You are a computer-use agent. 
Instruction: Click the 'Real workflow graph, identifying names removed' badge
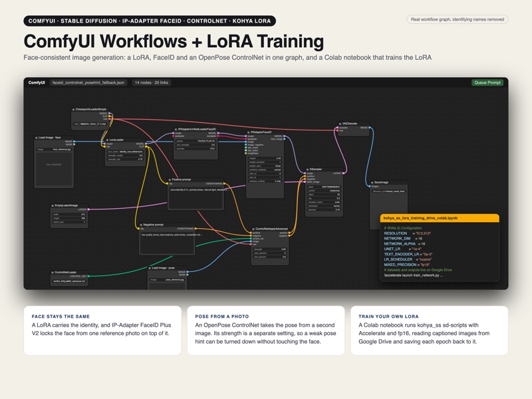[458, 19]
